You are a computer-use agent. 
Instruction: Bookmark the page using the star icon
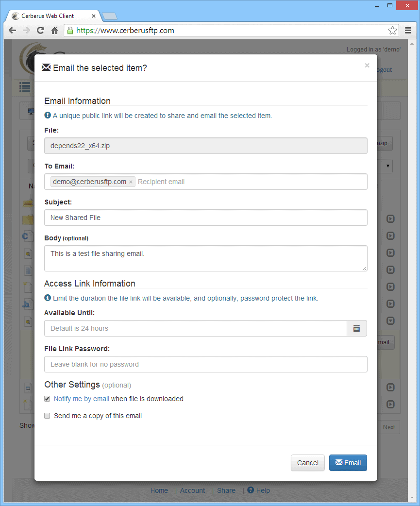[x=392, y=30]
